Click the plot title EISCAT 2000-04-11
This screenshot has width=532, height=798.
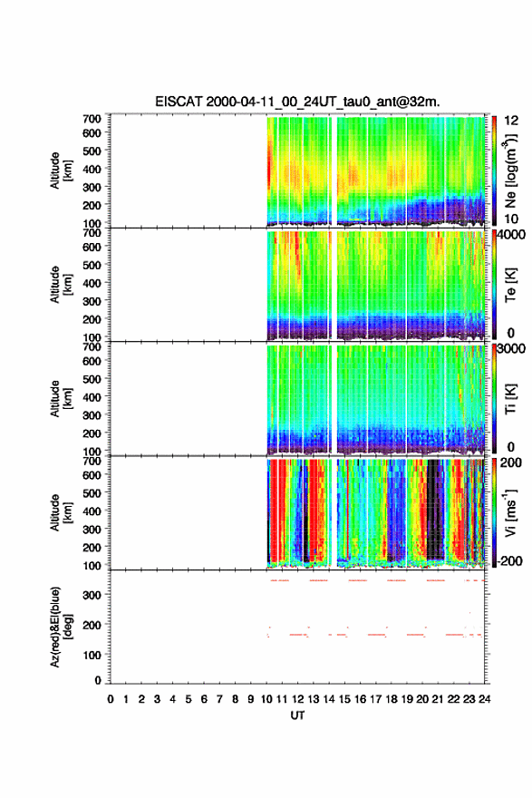(297, 102)
